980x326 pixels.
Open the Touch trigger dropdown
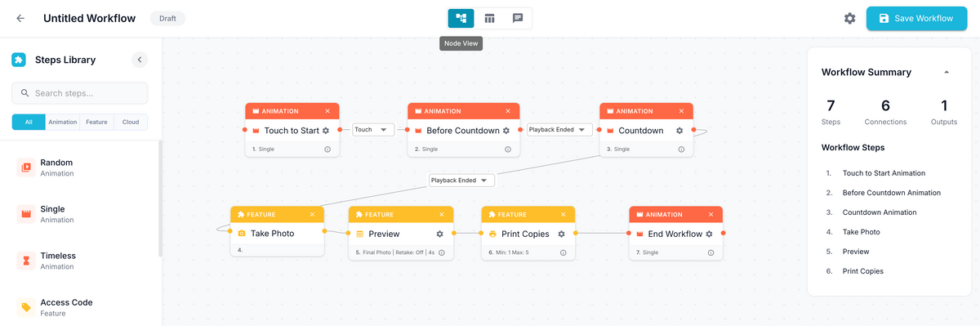click(373, 130)
